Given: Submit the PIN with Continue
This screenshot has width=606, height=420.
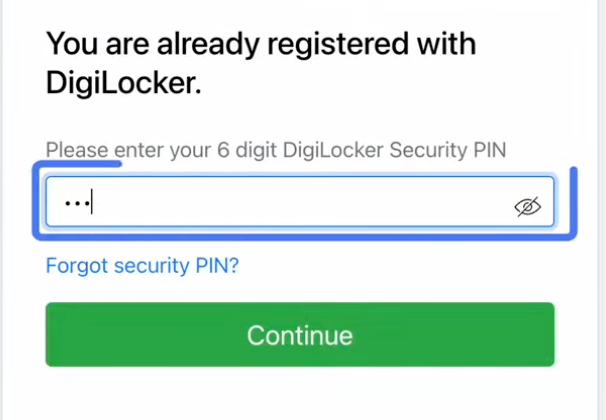Looking at the screenshot, I should pyautogui.click(x=300, y=334).
